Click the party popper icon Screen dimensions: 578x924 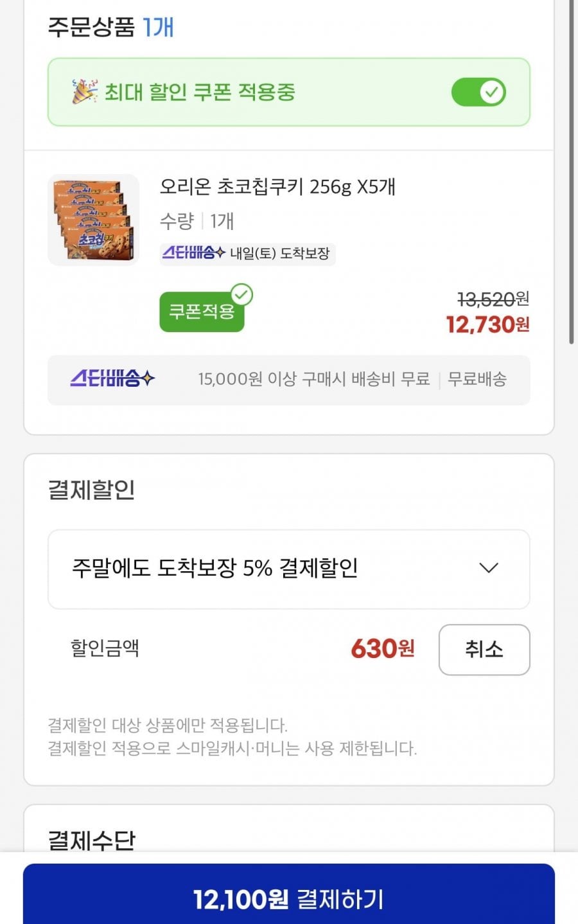(x=85, y=92)
